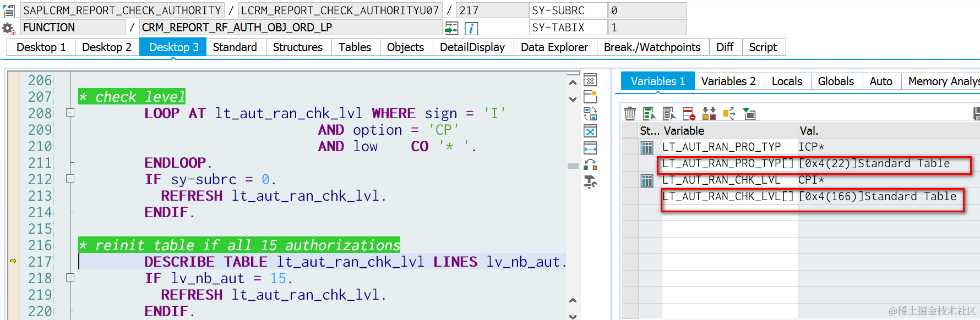Switch to the Auto tab
Image resolution: width=980 pixels, height=320 pixels.
(x=881, y=81)
